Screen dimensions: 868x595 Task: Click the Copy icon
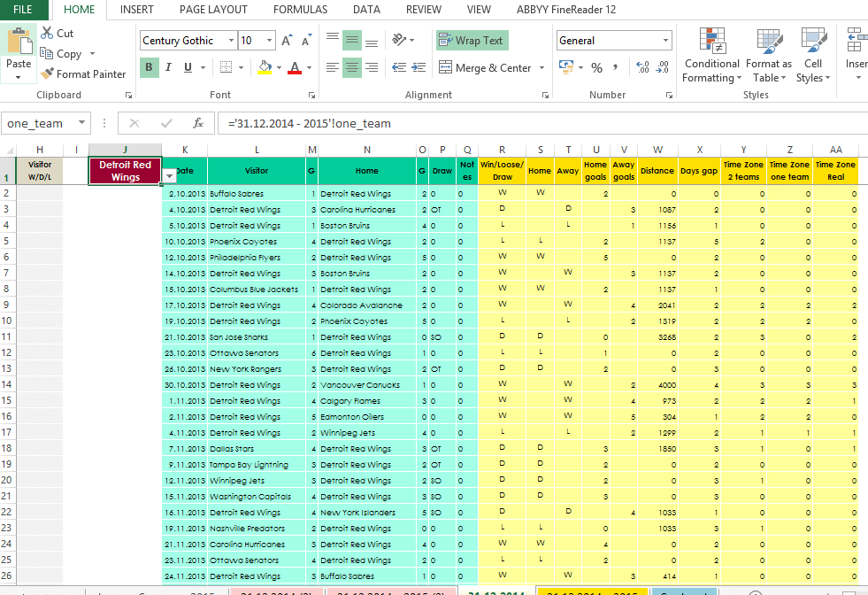click(47, 54)
